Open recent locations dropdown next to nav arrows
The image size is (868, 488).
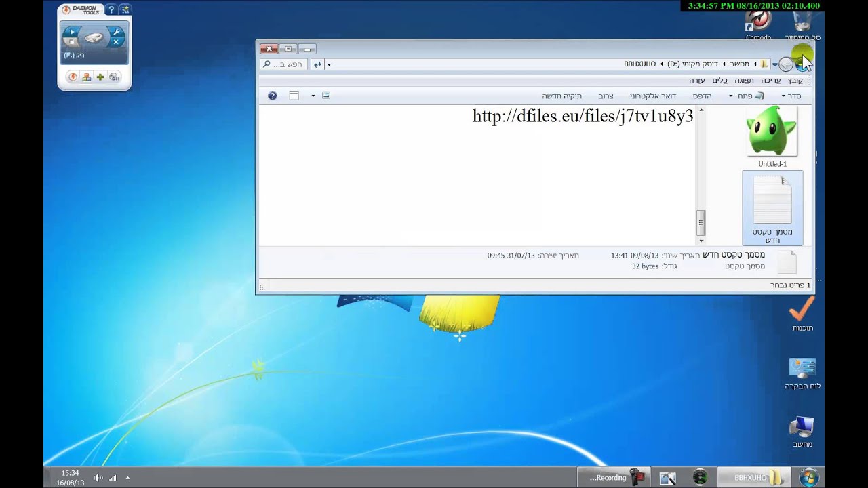pyautogui.click(x=775, y=65)
